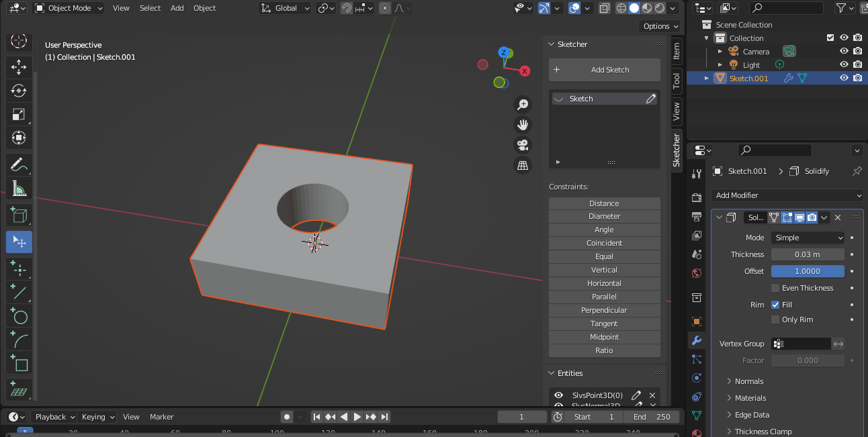Edit the Sketch with its pencil icon
Viewport: 868px width, 437px height.
[650, 99]
